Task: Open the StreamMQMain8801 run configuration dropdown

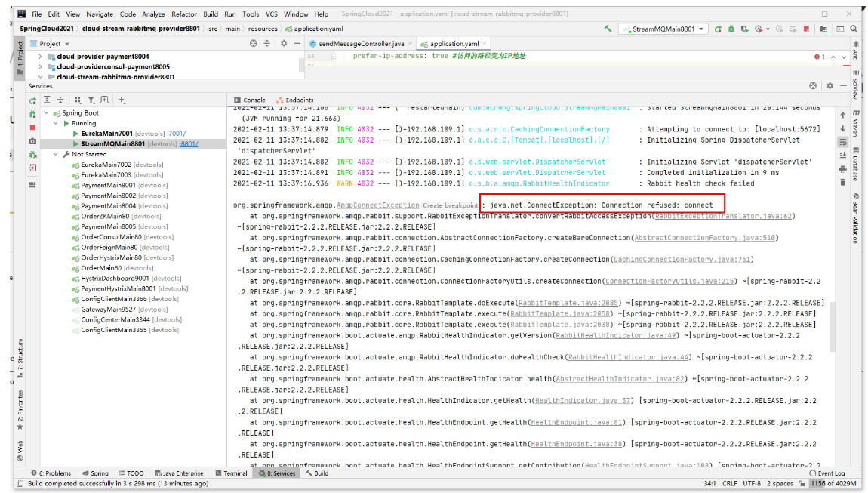Action: coord(663,29)
